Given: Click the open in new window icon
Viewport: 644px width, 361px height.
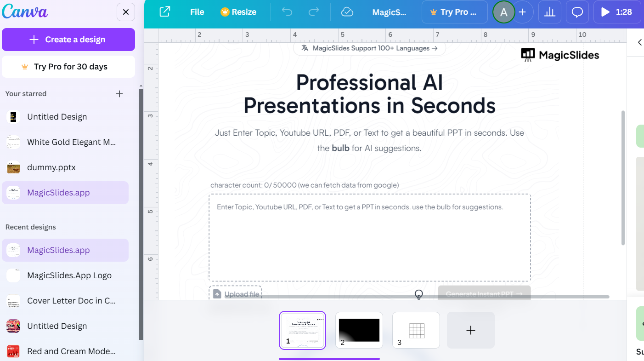Looking at the screenshot, I should coord(164,12).
